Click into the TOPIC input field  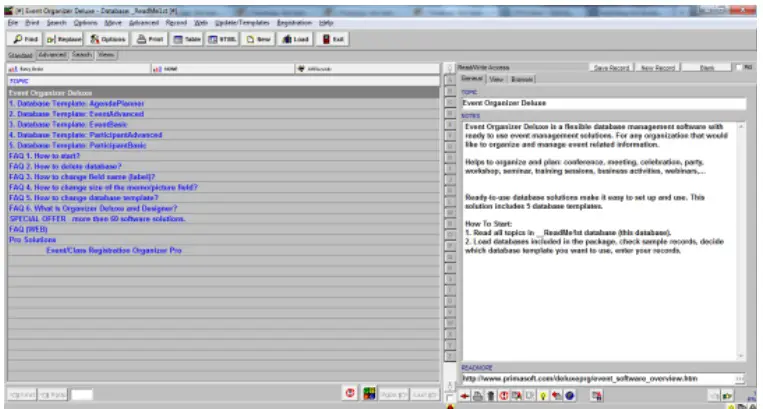603,103
